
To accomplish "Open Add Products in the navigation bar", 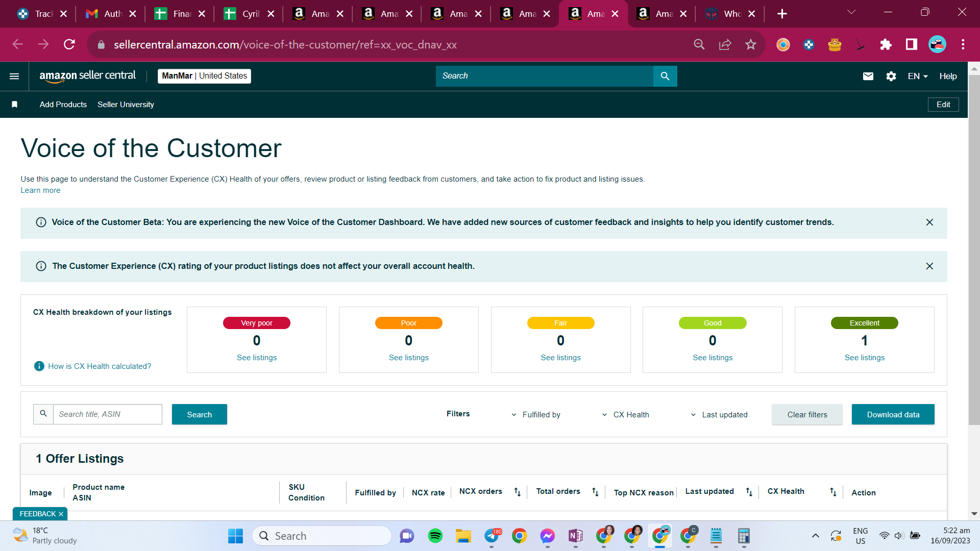I will 63,105.
